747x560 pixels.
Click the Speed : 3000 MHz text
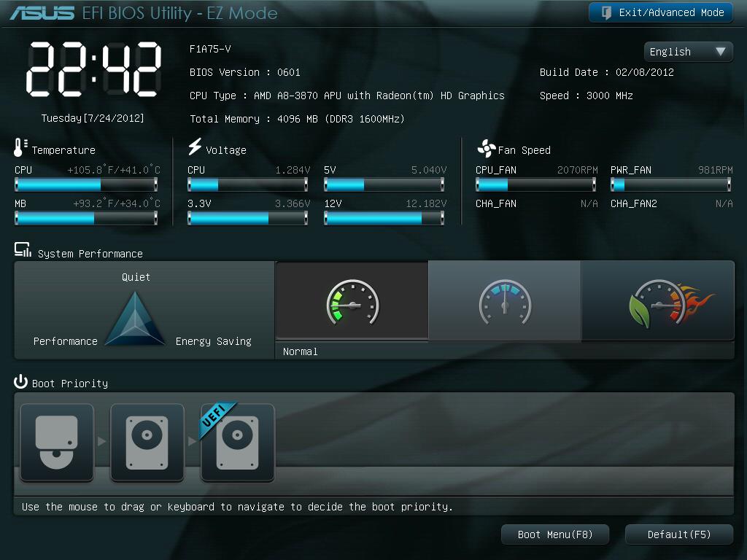point(586,96)
